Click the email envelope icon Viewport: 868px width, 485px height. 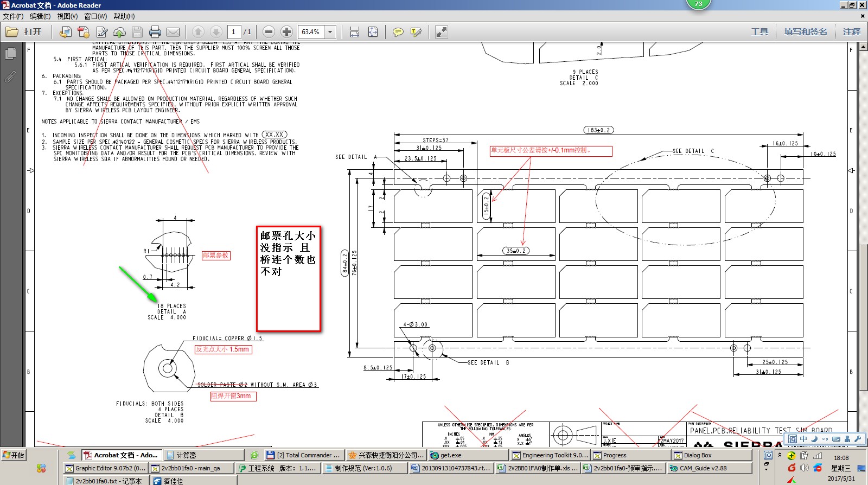(x=173, y=32)
